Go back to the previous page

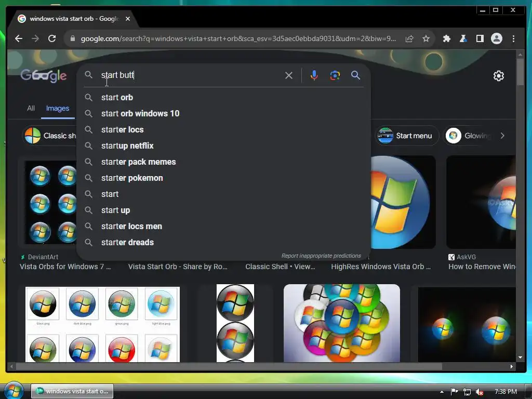coord(19,38)
